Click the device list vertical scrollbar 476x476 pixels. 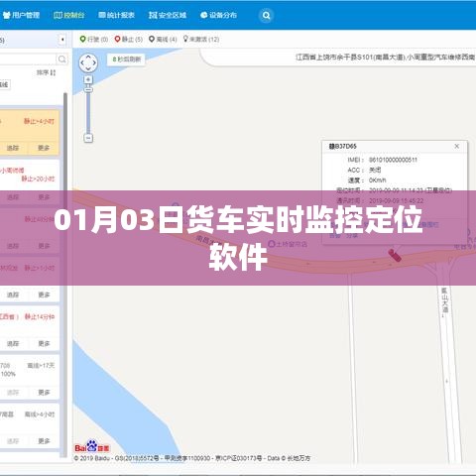tap(65, 275)
